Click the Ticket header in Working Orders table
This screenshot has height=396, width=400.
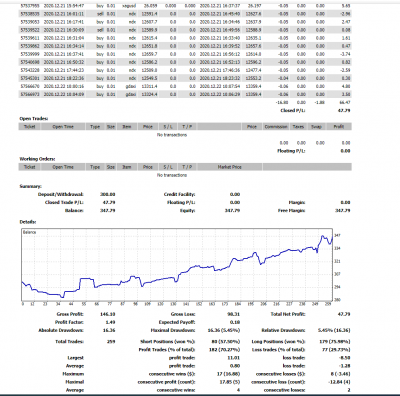29,167
